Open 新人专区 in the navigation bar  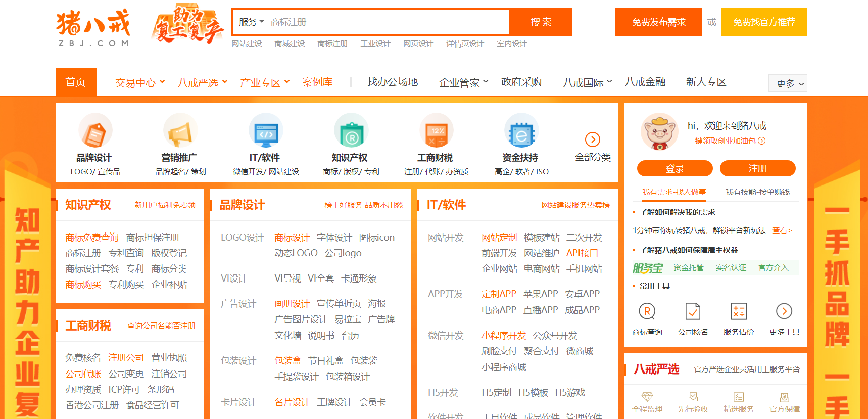706,82
